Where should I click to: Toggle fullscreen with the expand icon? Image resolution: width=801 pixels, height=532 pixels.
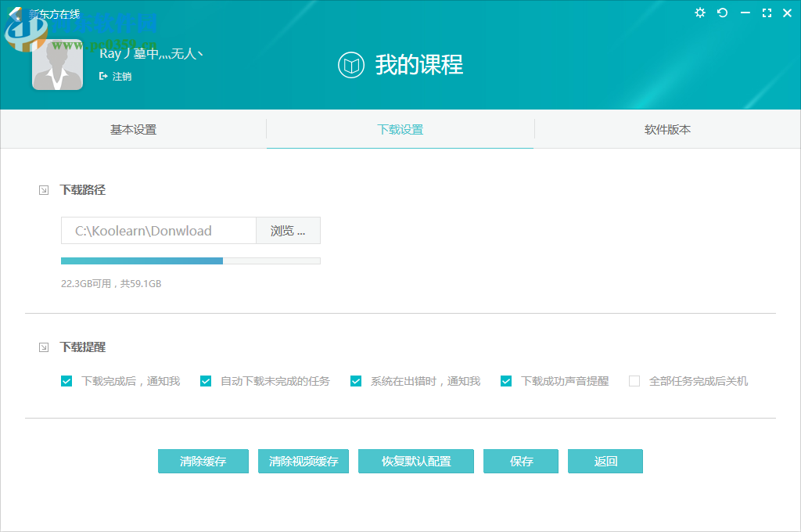(x=767, y=13)
